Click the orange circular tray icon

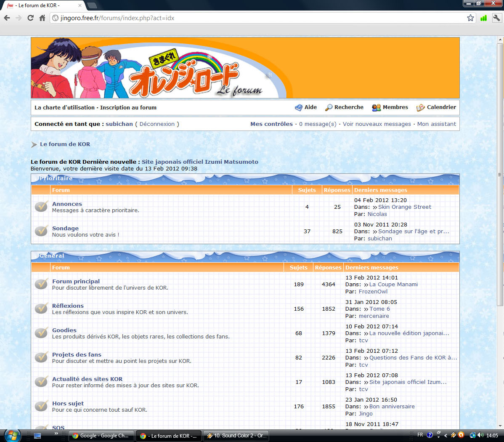461,435
